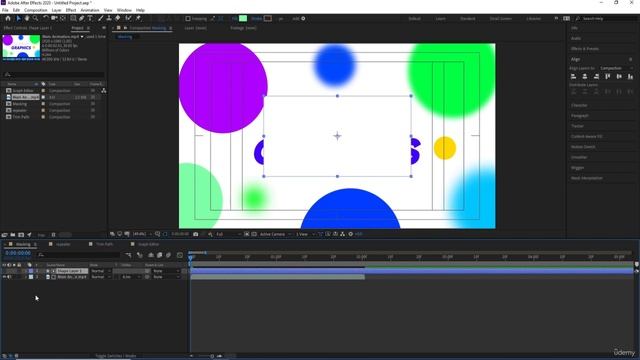Click Graph Editor icon in timeline
640x360 pixels.
[x=180, y=255]
